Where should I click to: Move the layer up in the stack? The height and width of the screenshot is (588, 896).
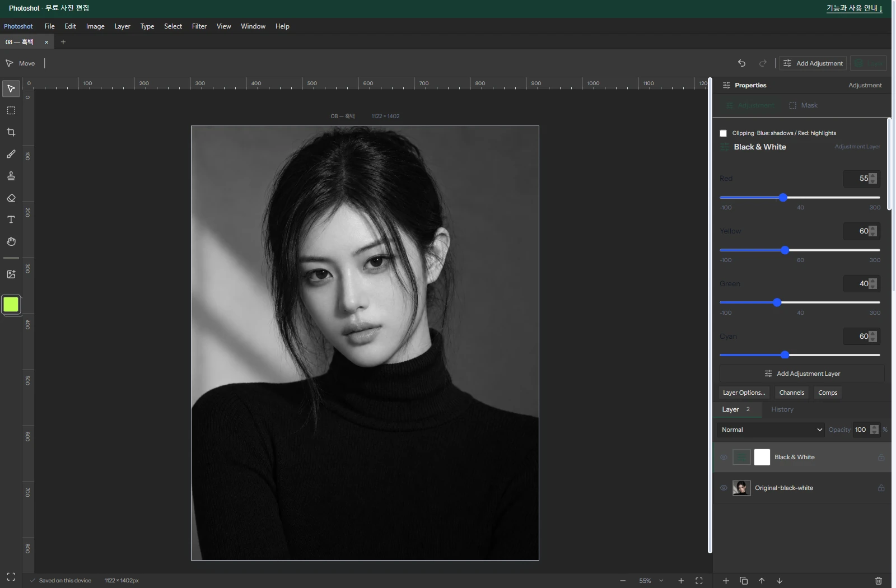(762, 581)
